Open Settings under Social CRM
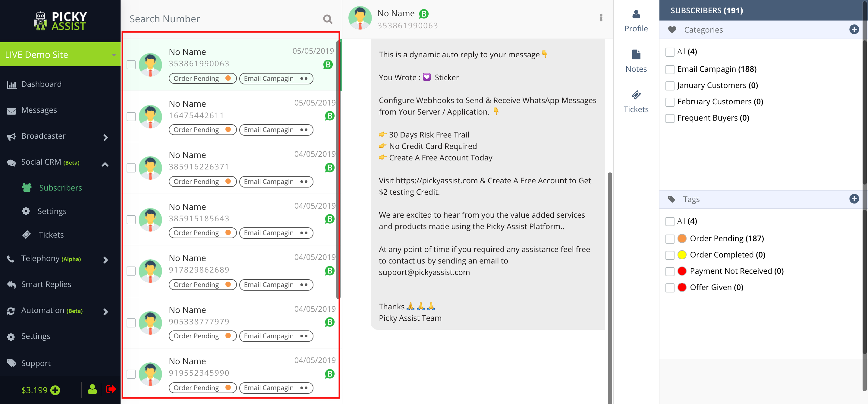 point(52,211)
